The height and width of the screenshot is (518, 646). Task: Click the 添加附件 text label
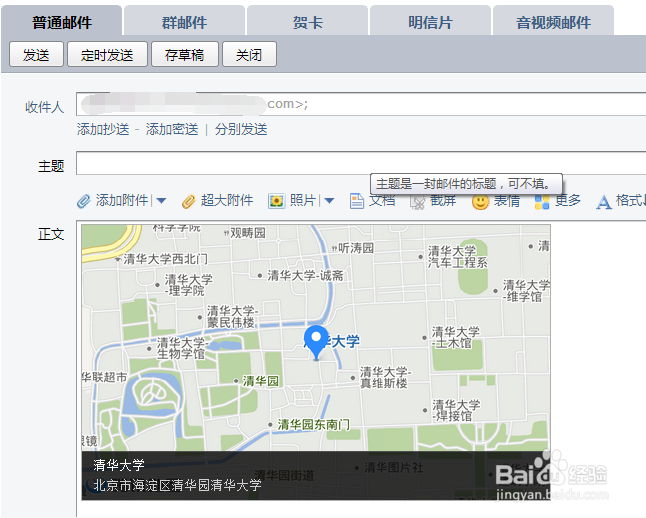[x=122, y=200]
